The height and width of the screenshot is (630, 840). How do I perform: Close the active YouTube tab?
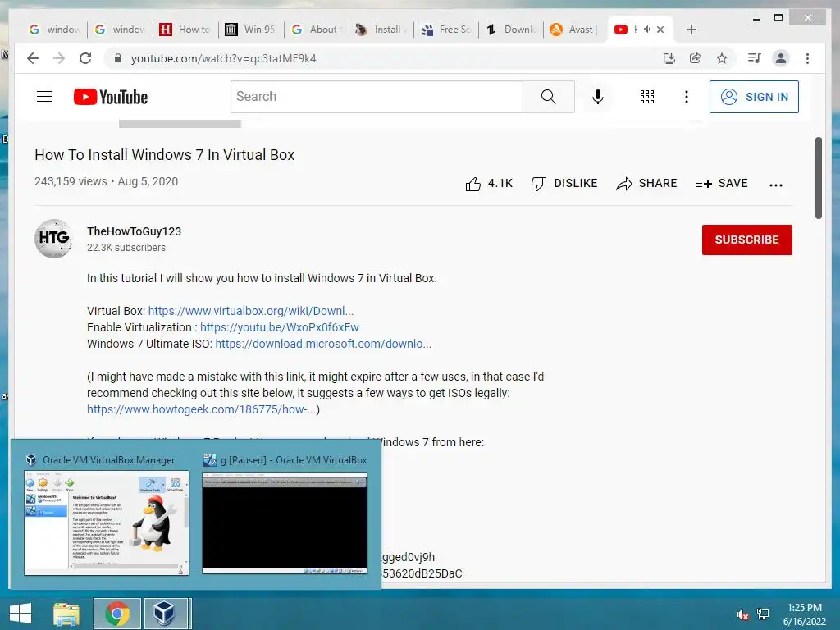click(660, 30)
